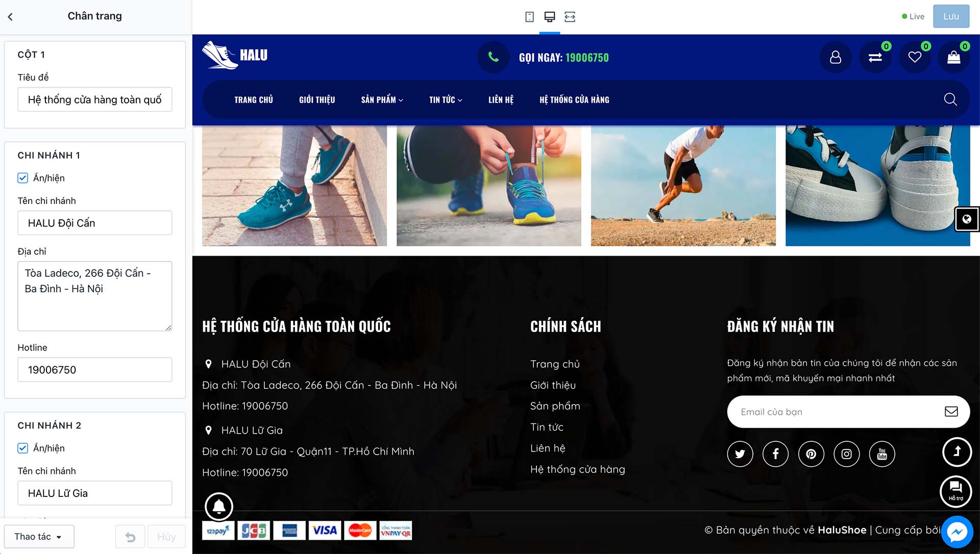The image size is (980, 554).
Task: Open the Messenger chat bubble
Action: click(x=957, y=533)
